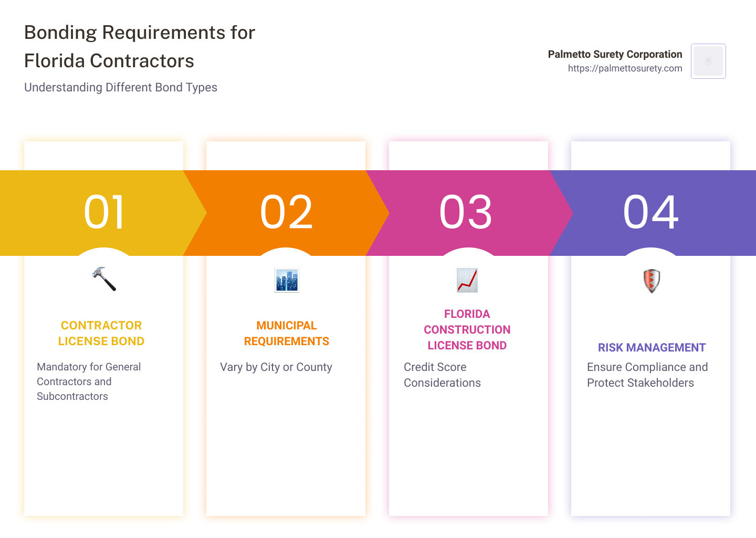Click the Ensure Compliance and Protect Stakeholders text
Screen dimensions: 756x538
click(647, 375)
